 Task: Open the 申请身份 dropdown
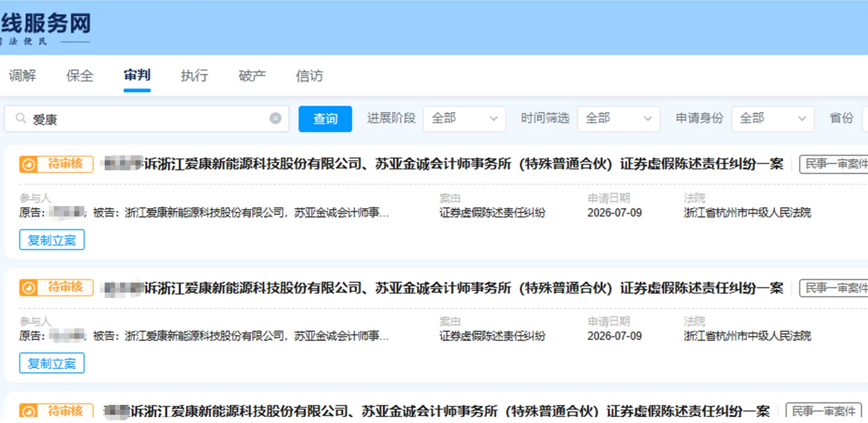(772, 119)
